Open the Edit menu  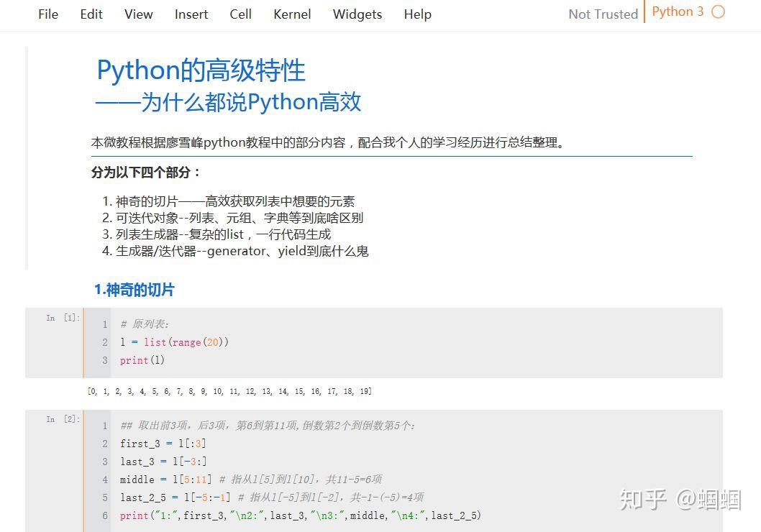91,14
